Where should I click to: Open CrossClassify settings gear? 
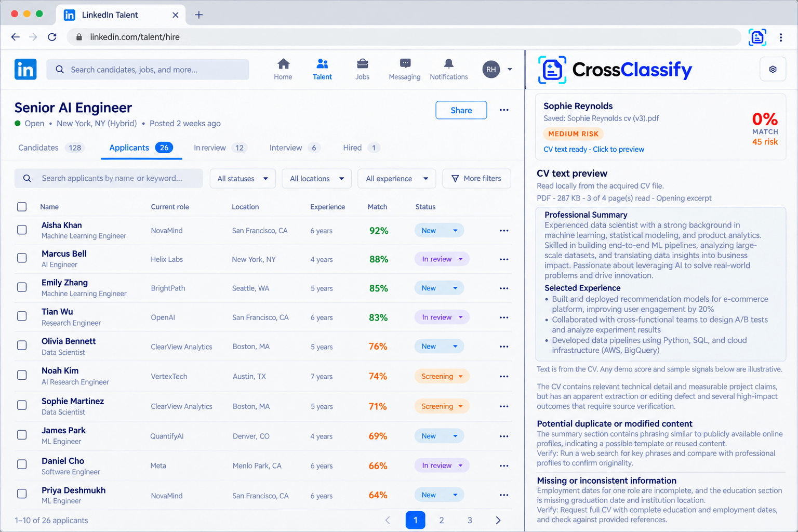773,69
